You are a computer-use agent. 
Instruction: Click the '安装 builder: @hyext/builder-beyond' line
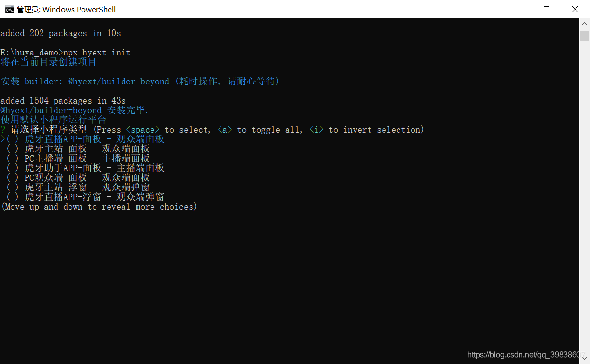tap(140, 81)
